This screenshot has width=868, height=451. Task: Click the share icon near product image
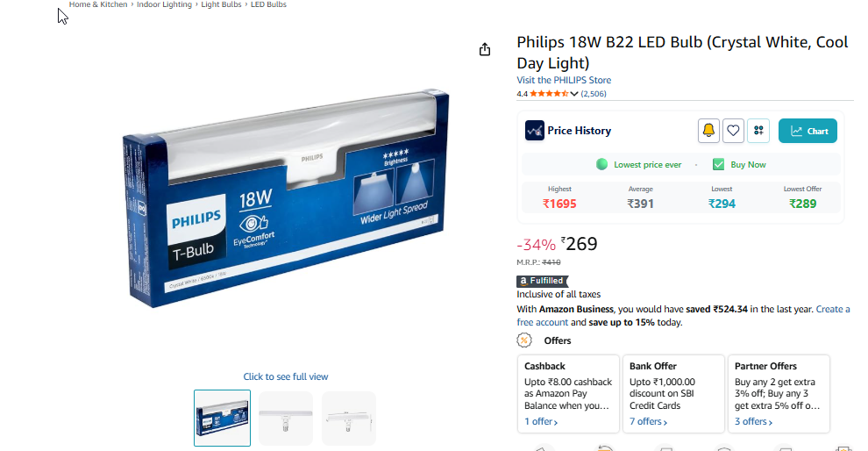click(485, 49)
